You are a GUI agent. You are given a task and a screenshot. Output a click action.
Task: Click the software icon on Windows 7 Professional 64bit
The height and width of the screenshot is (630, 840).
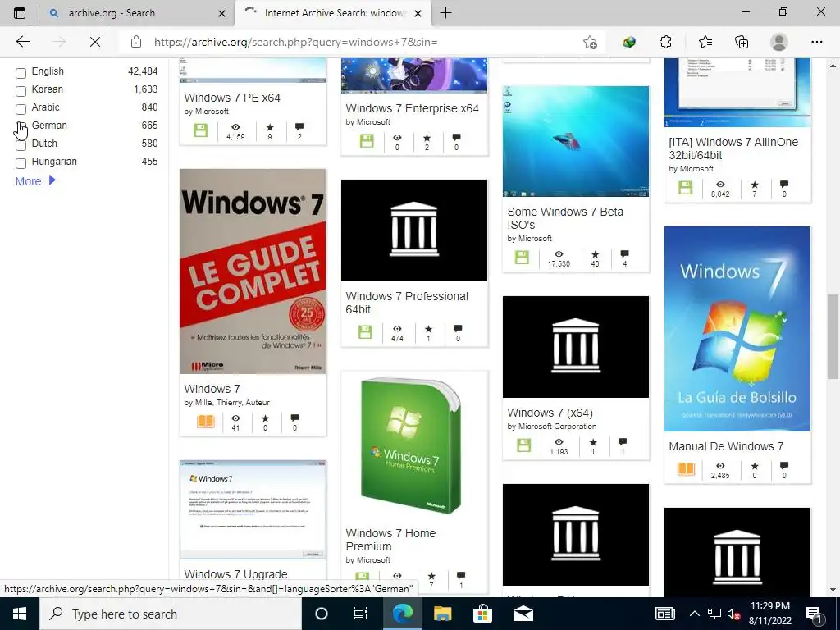(365, 331)
